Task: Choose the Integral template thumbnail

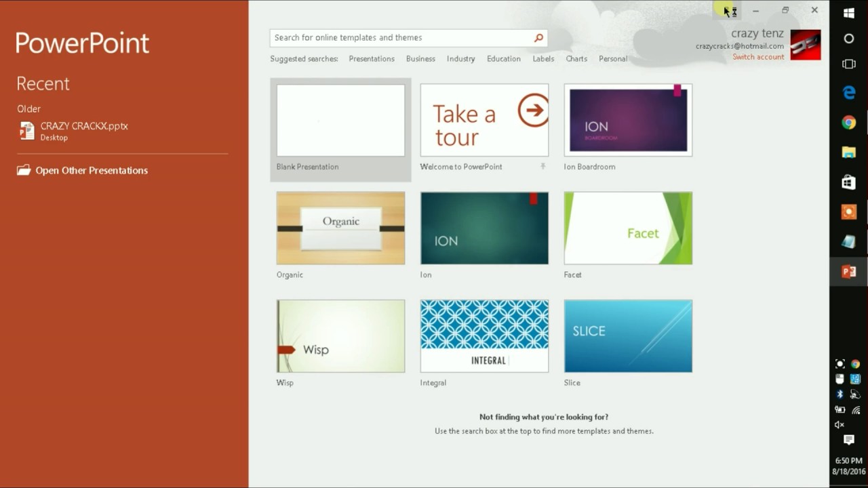Action: [x=484, y=336]
